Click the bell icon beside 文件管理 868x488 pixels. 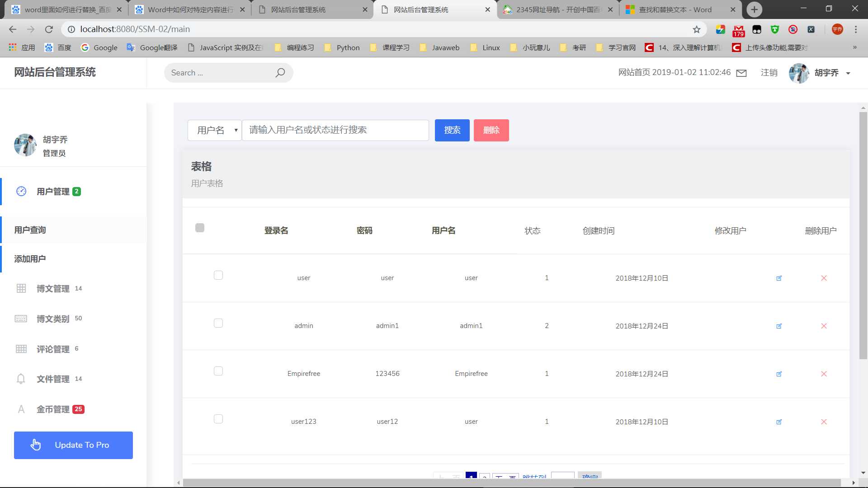pos(21,379)
